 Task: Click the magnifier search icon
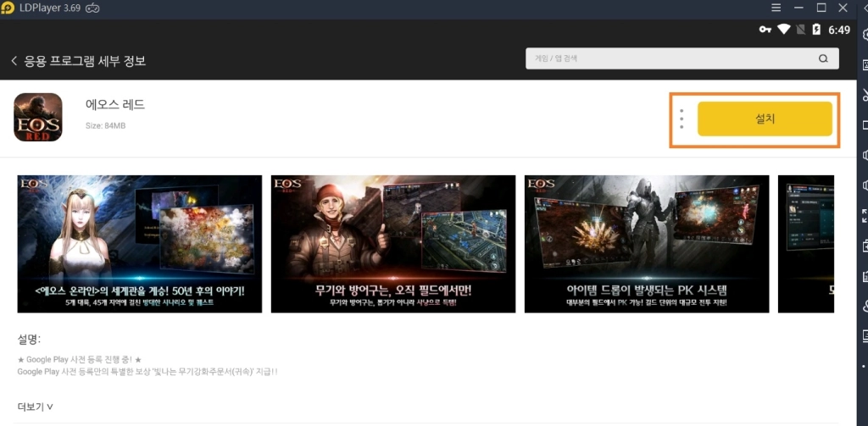823,58
